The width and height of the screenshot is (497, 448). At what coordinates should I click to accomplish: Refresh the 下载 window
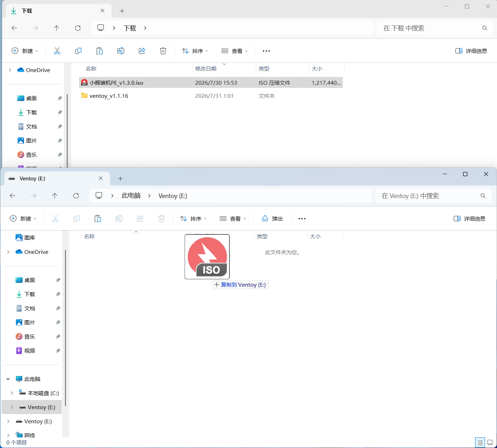(78, 28)
